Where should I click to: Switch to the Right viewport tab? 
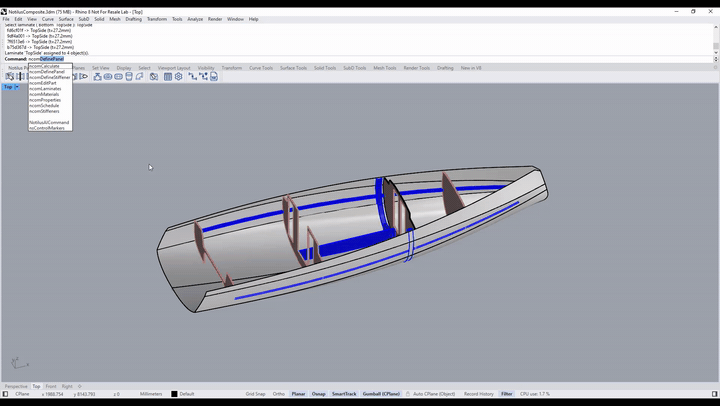[67, 386]
